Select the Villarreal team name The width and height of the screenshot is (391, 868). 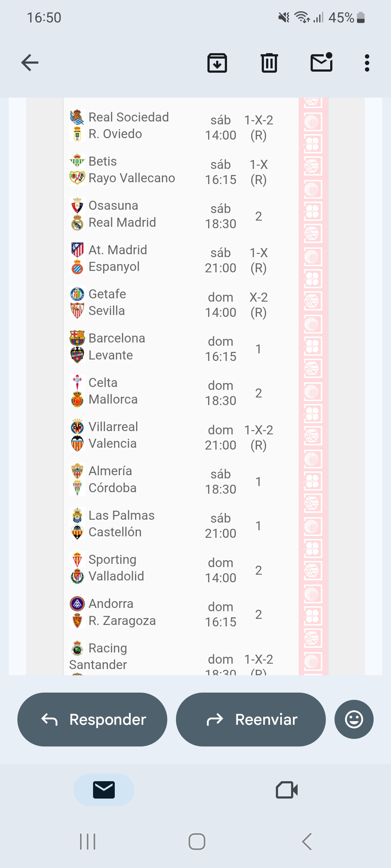pos(113,427)
